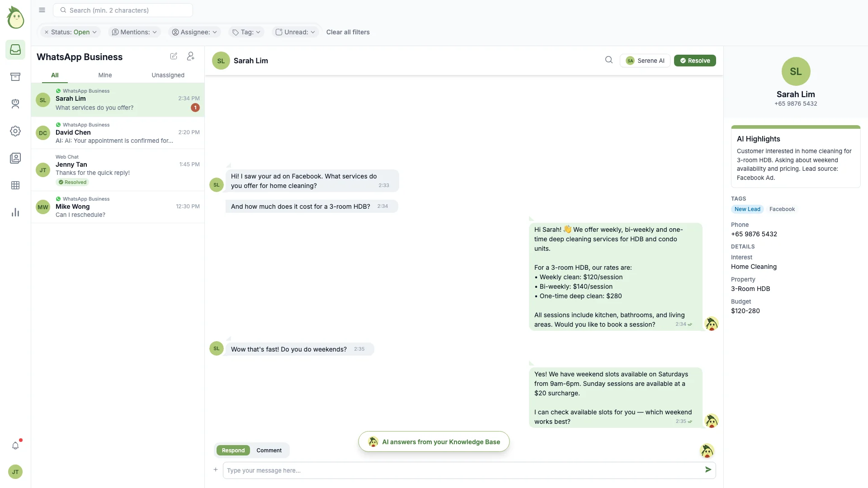Open the Contacts icon in sidebar
The image size is (868, 488).
click(x=15, y=158)
